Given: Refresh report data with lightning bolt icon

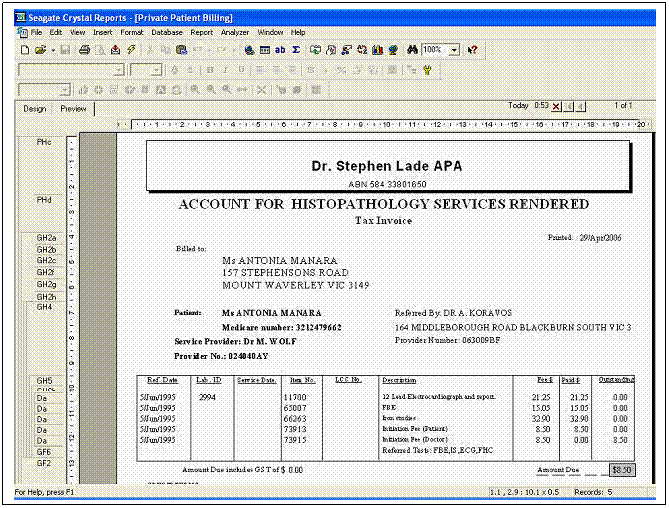Looking at the screenshot, I should pos(131,50).
